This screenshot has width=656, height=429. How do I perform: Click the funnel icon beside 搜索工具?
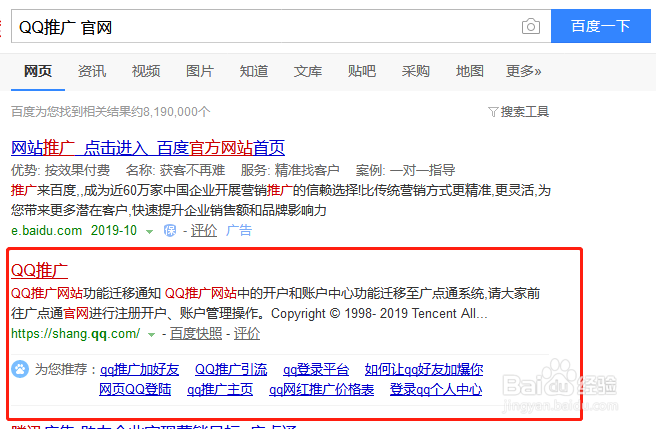point(493,112)
